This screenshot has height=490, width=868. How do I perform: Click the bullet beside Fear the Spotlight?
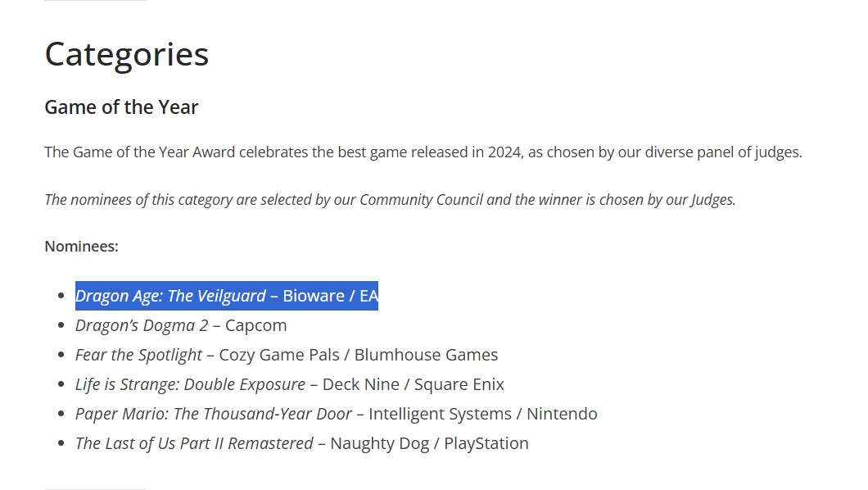click(x=61, y=355)
